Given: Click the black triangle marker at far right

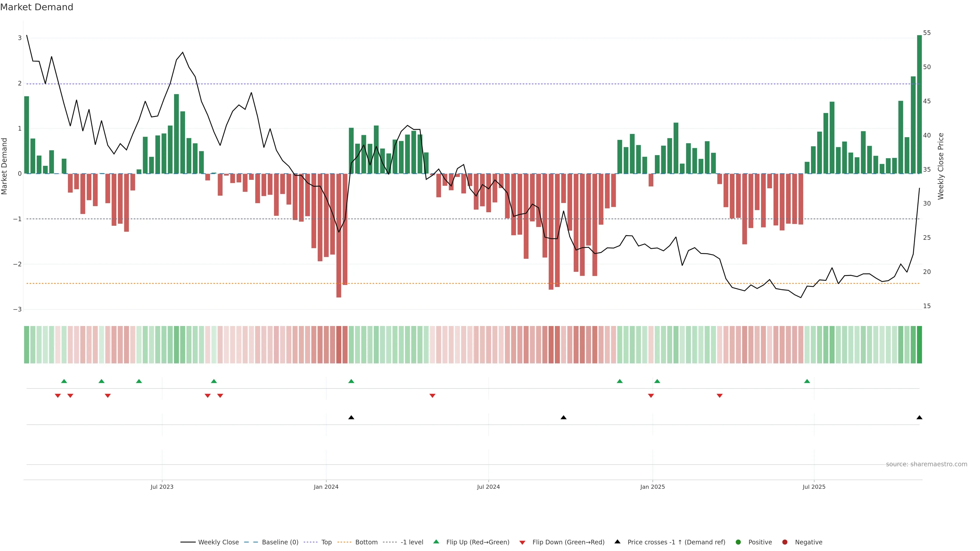Looking at the screenshot, I should pyautogui.click(x=920, y=418).
